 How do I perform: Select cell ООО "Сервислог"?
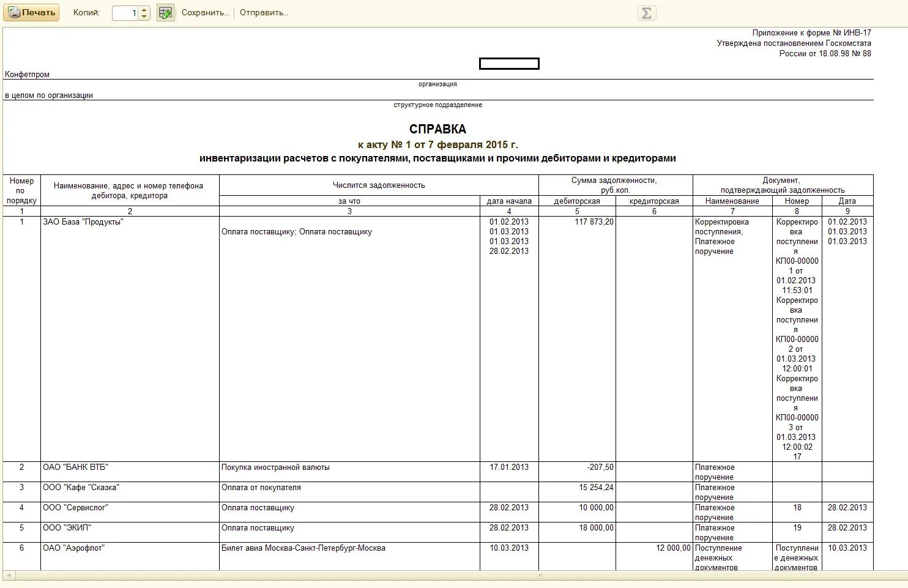pos(130,512)
